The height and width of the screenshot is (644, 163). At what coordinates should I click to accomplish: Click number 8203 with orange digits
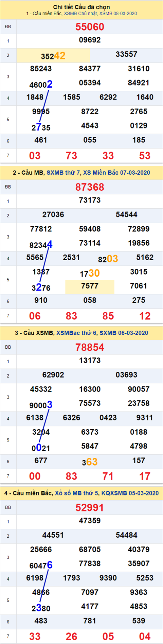click(x=108, y=259)
